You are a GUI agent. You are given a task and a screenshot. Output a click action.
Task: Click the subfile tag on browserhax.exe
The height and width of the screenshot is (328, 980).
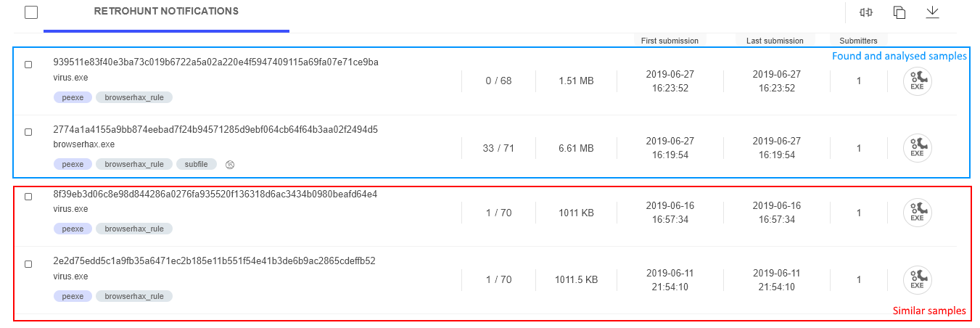[x=196, y=165]
